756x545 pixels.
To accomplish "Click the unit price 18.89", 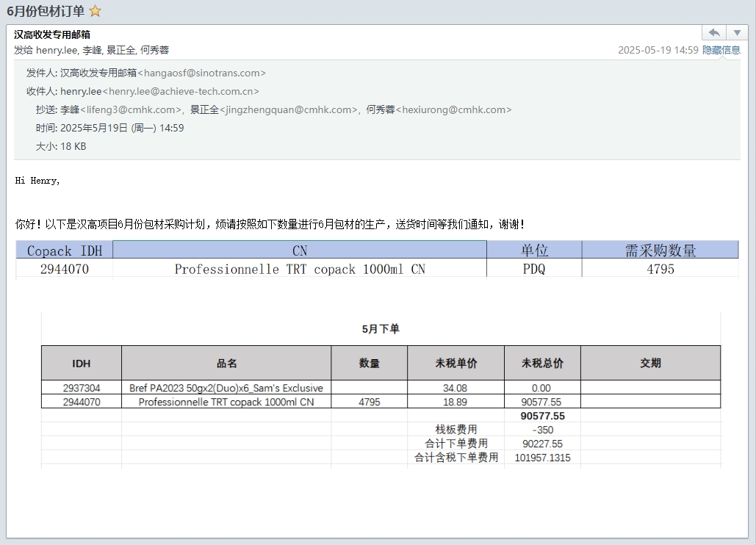I will click(456, 402).
